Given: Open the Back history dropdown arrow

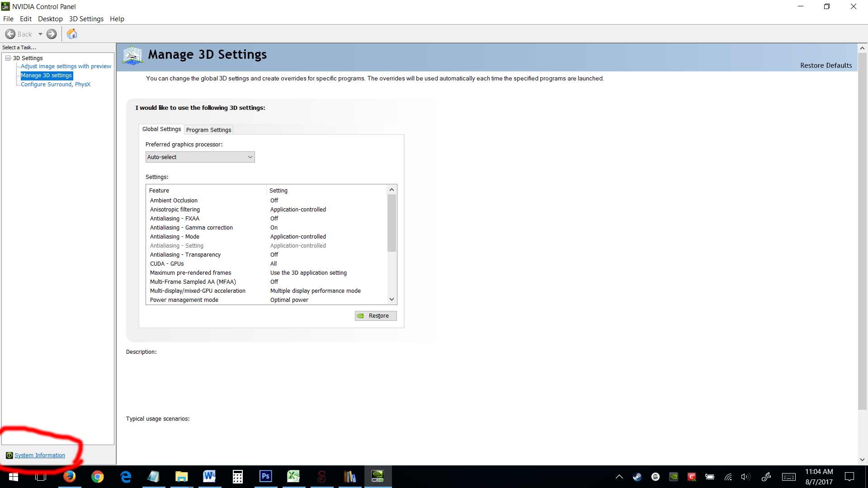Looking at the screenshot, I should point(40,34).
